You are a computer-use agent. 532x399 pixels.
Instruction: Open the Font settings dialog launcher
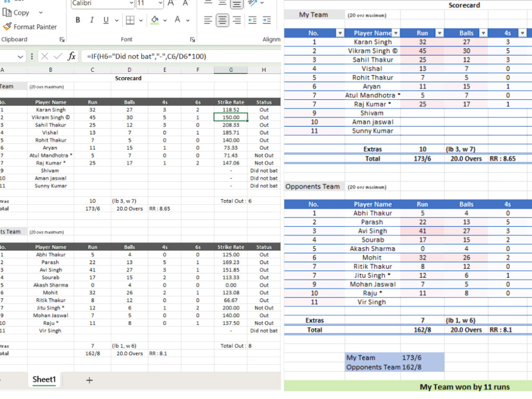tap(193, 40)
